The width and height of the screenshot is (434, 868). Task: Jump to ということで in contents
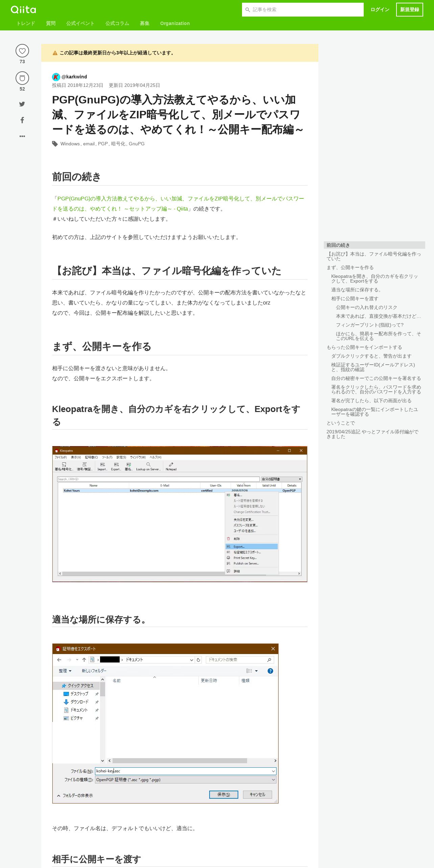[x=341, y=423]
